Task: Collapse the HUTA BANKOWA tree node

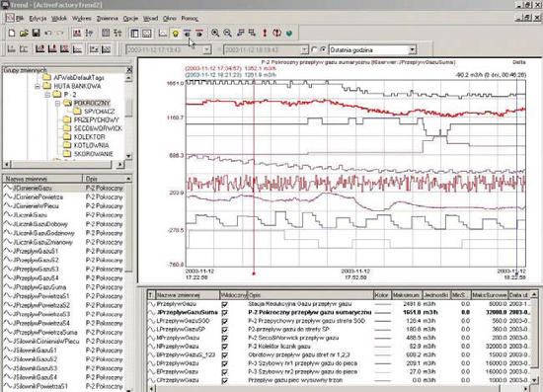Action: (x=38, y=86)
